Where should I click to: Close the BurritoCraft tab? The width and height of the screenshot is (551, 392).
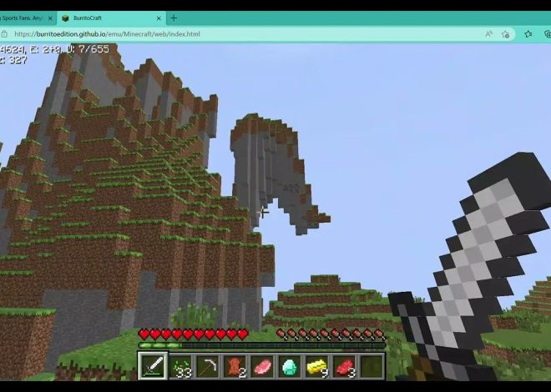tap(159, 18)
